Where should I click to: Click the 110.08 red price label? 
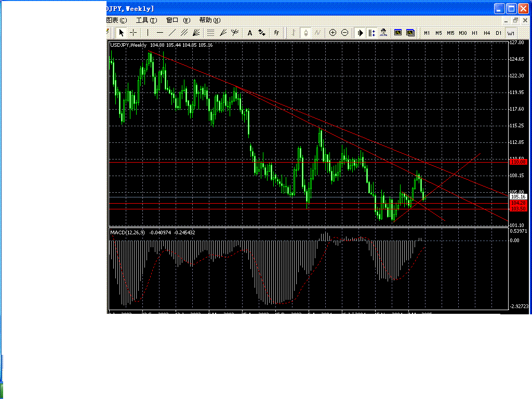(x=518, y=162)
